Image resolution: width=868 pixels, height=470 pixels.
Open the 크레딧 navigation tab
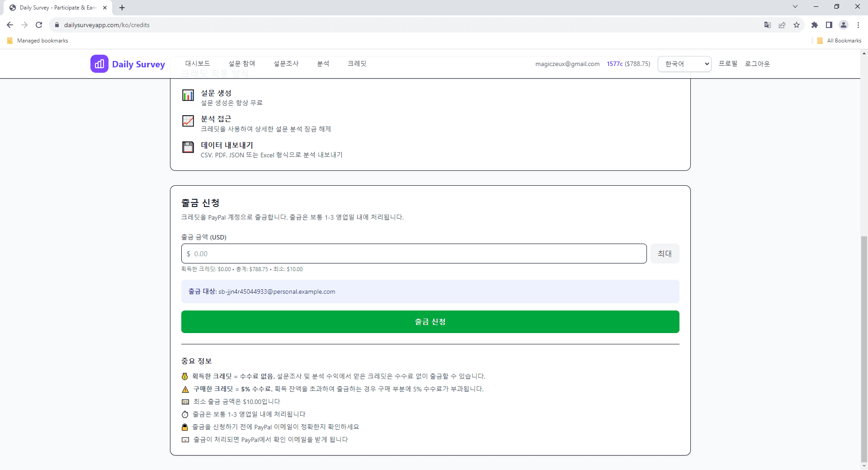coord(357,64)
